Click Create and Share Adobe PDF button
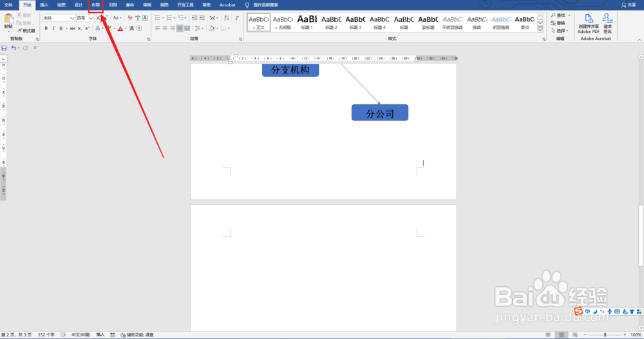 589,23
